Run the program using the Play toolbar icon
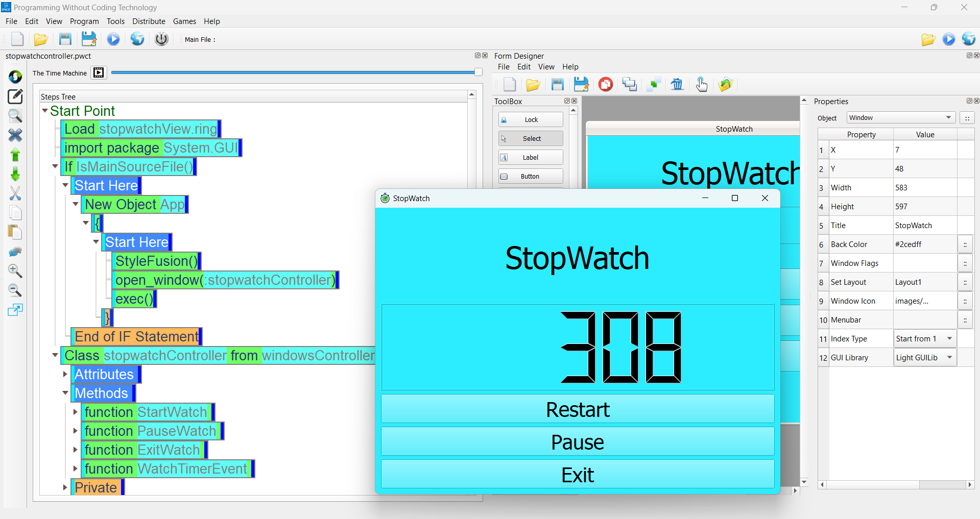 point(113,39)
